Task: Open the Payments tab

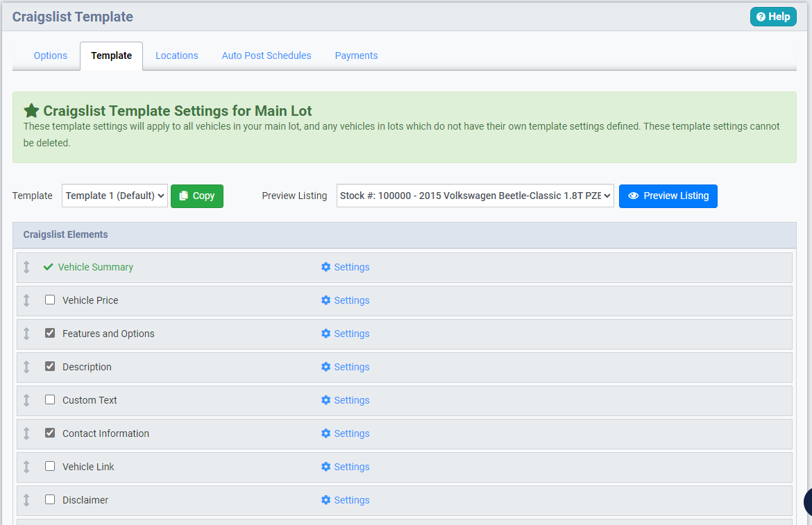Action: (356, 55)
